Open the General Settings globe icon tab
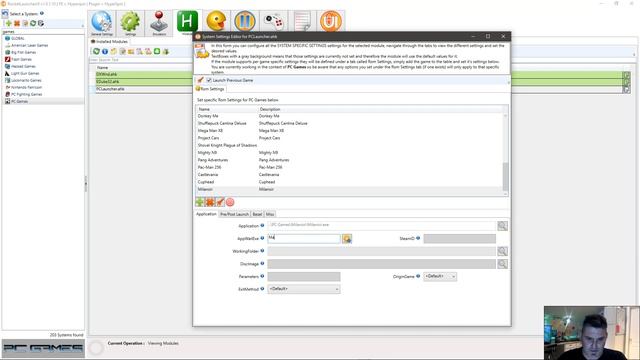 tap(102, 22)
